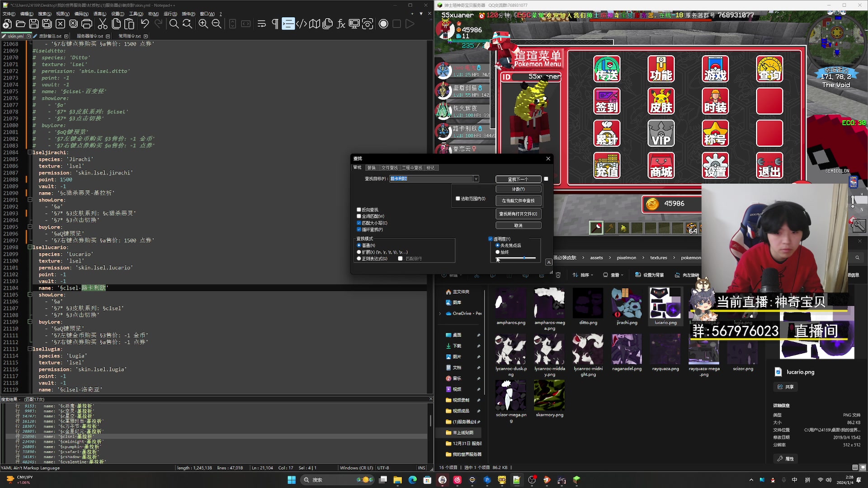Switch to 文件查找 tab in Find dialog
The height and width of the screenshot is (488, 868).
pos(390,168)
